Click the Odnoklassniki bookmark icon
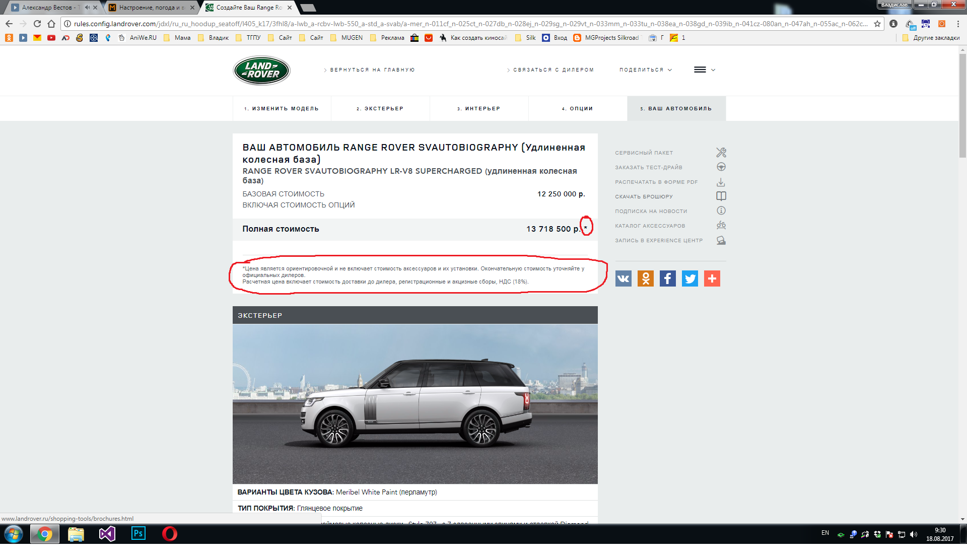The width and height of the screenshot is (967, 560). point(9,38)
